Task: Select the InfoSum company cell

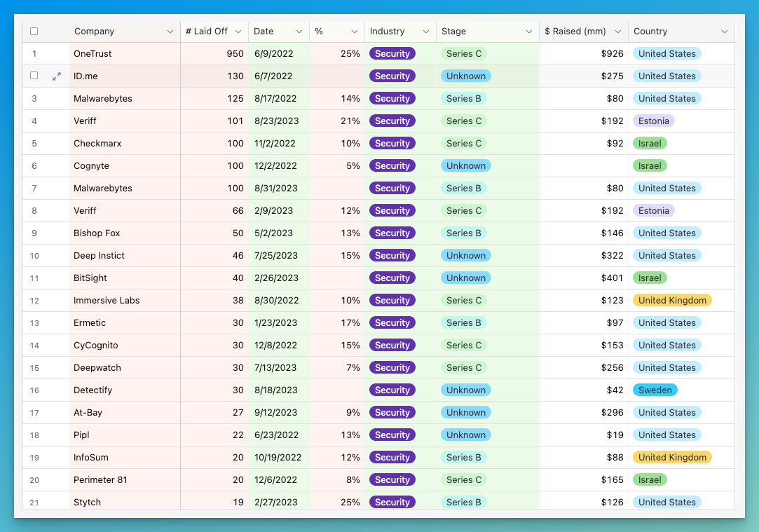Action: [x=125, y=458]
